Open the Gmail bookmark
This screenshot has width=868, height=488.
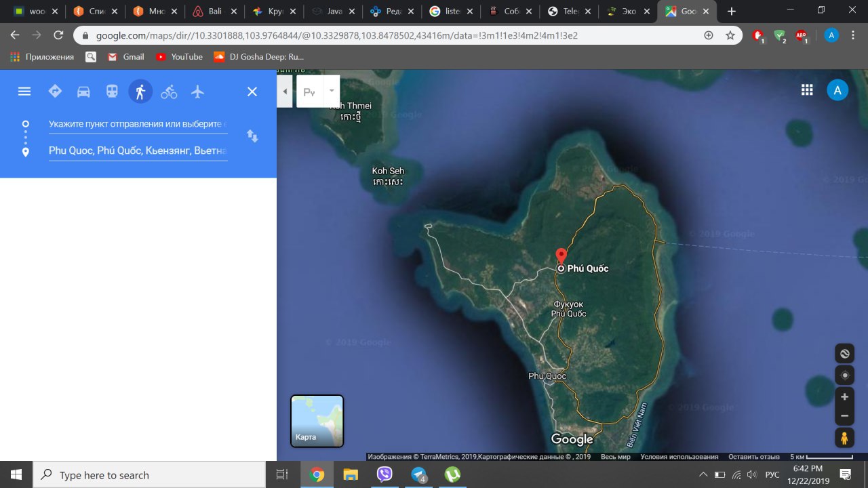point(125,57)
